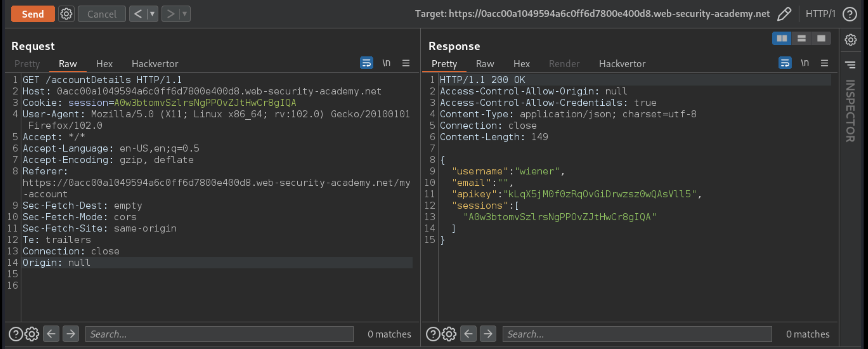Click the Access-Control-Allow-Credentials: true line

tap(548, 103)
